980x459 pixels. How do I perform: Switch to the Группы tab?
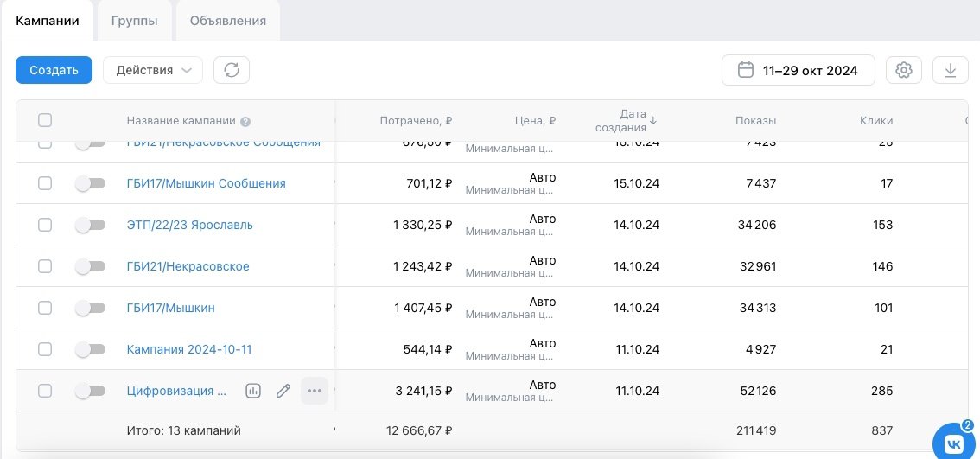(x=134, y=21)
